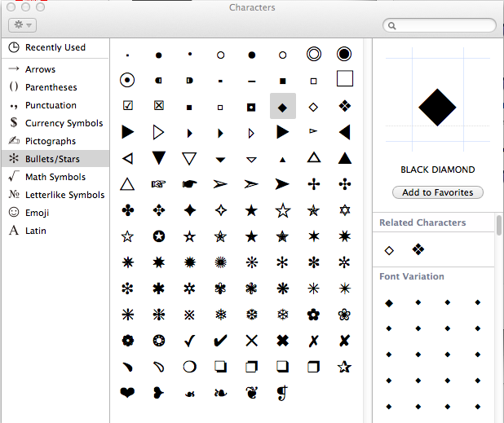Select the large black left triangle character

click(x=344, y=132)
